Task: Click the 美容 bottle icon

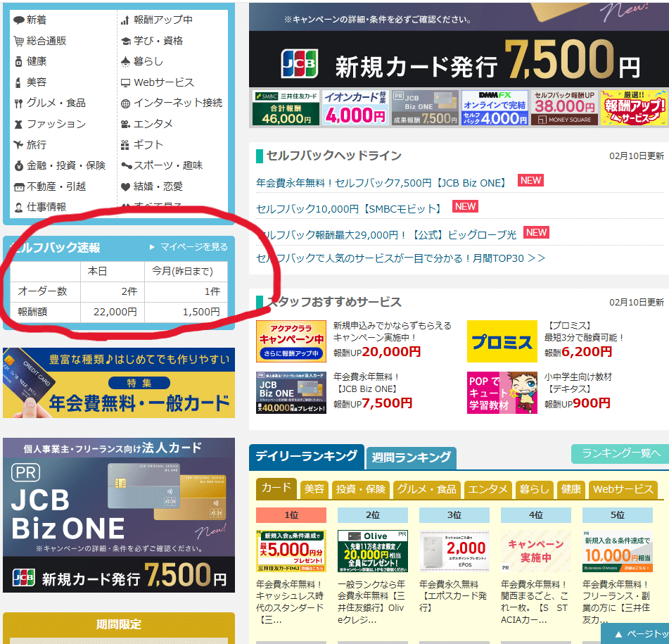Action: pyautogui.click(x=18, y=82)
